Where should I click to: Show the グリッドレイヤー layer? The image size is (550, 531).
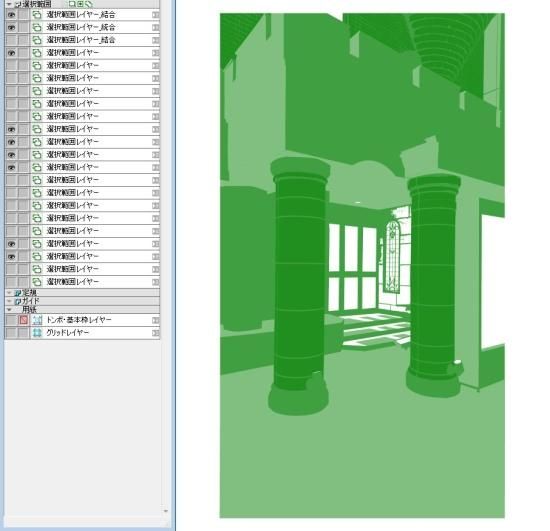tap(12, 332)
